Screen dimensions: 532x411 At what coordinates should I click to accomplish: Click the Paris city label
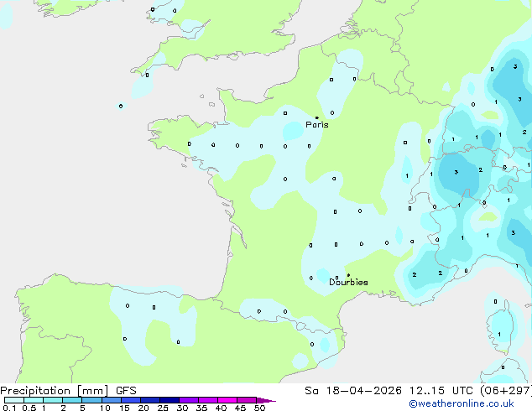317,125
